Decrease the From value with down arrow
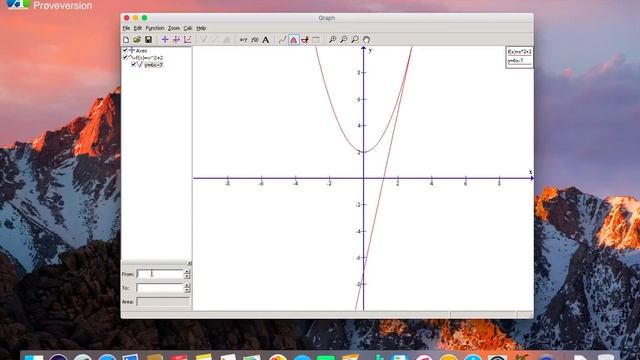 [187, 276]
